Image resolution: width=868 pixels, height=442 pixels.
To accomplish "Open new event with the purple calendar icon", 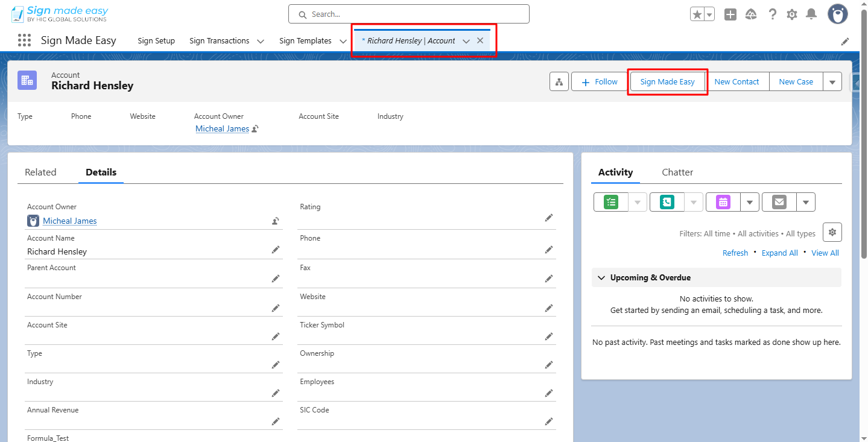I will coord(722,202).
